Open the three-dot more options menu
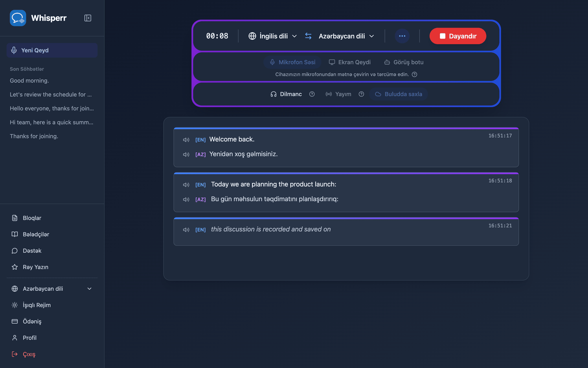The width and height of the screenshot is (588, 368). [402, 36]
